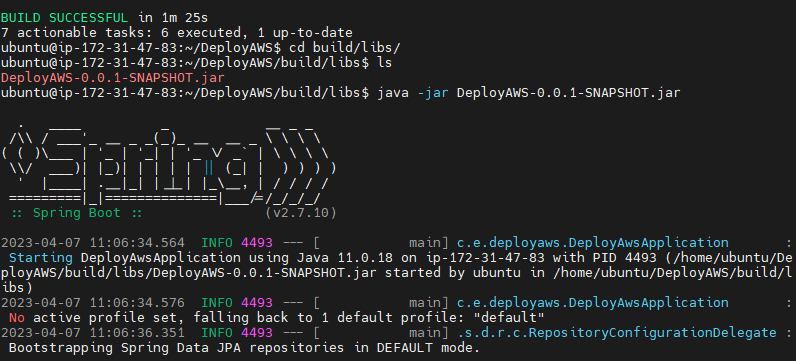This screenshot has height=361, width=796.
Task: Click the build duration "1m 25s"
Action: coord(185,18)
